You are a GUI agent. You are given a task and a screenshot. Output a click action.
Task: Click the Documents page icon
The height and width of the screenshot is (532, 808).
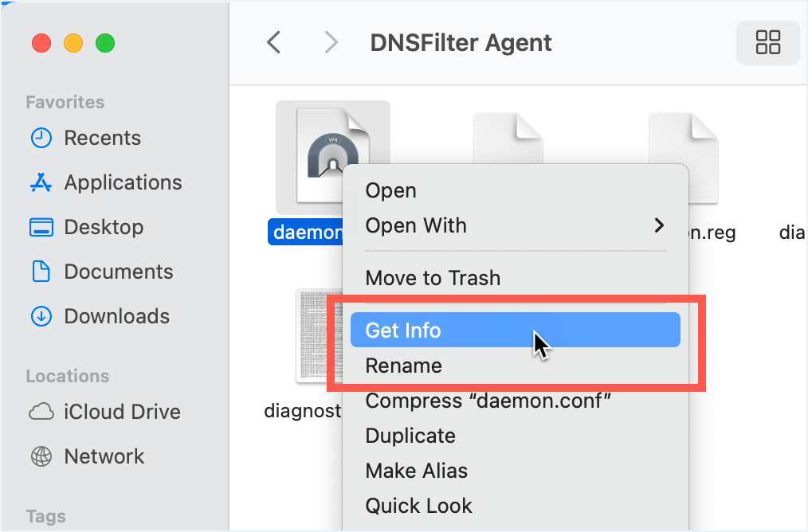click(x=41, y=272)
